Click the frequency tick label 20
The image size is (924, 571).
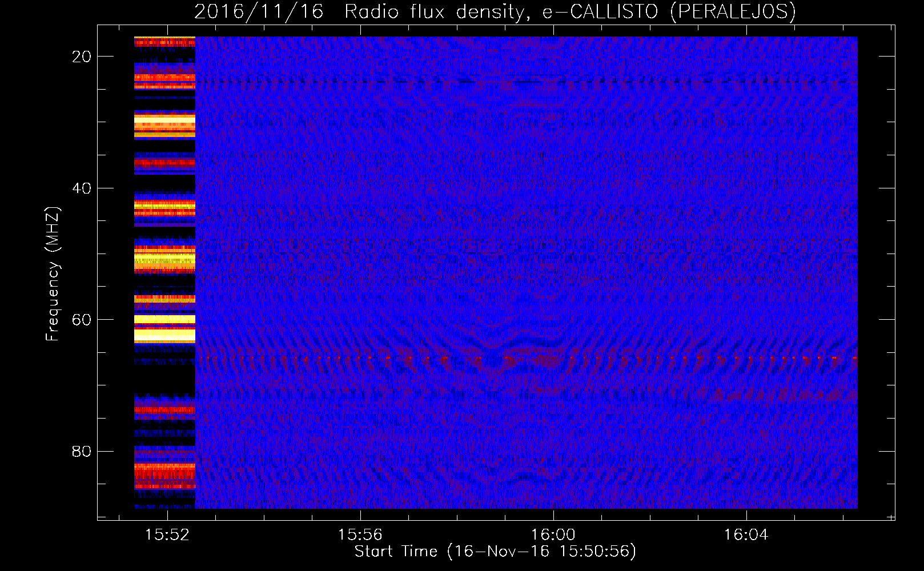(82, 57)
